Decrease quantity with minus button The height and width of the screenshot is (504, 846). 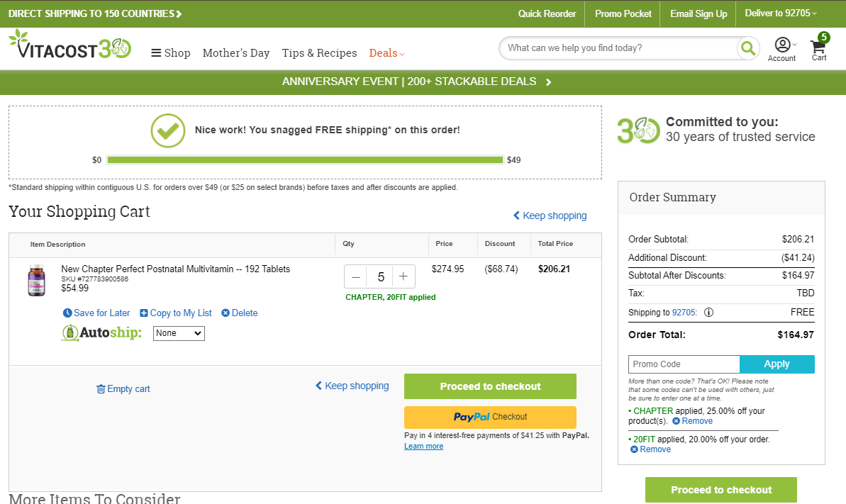[355, 277]
